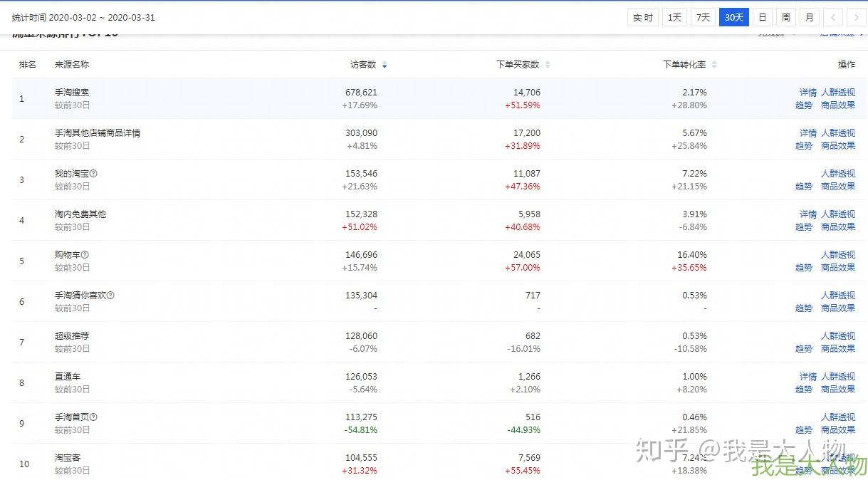Open 详情 for 手淘搜索
This screenshot has width=868, height=485.
point(808,93)
